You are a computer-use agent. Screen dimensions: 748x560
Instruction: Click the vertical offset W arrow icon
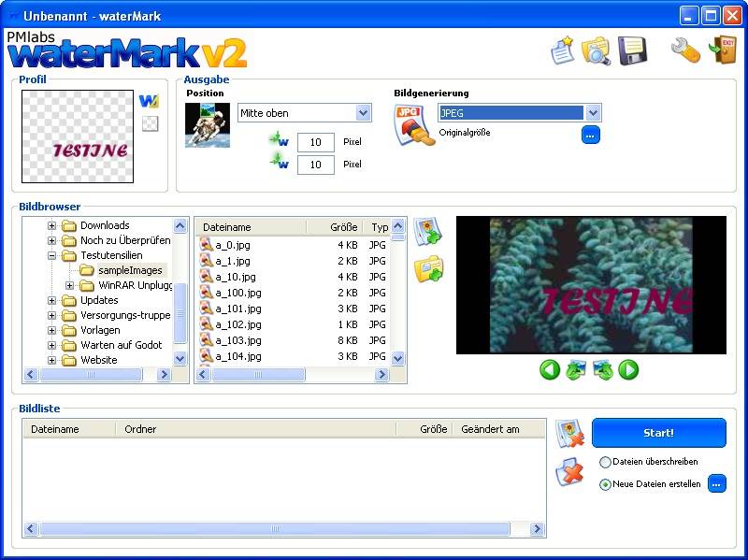279,161
